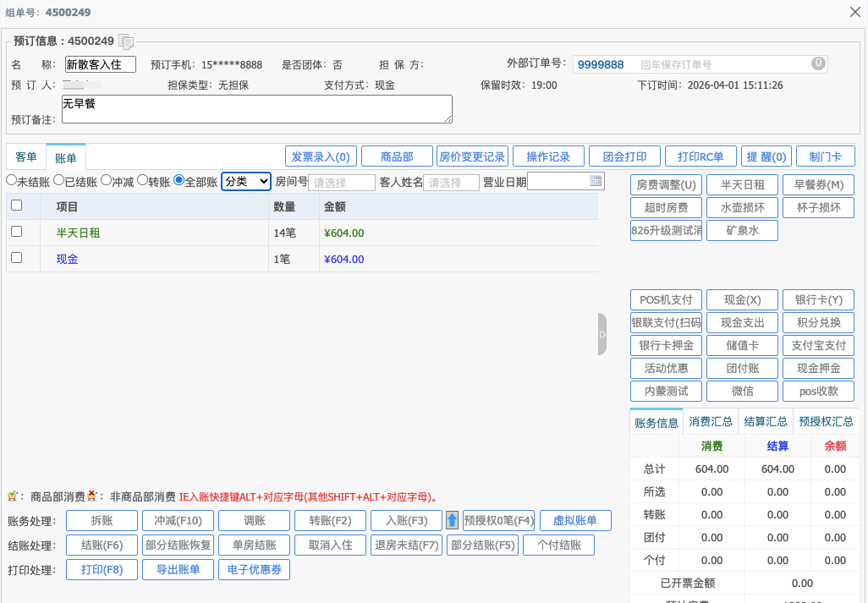The height and width of the screenshot is (603, 868).
Task: Click the blue up-arrow icon beside 入账(F3)
Action: (452, 521)
